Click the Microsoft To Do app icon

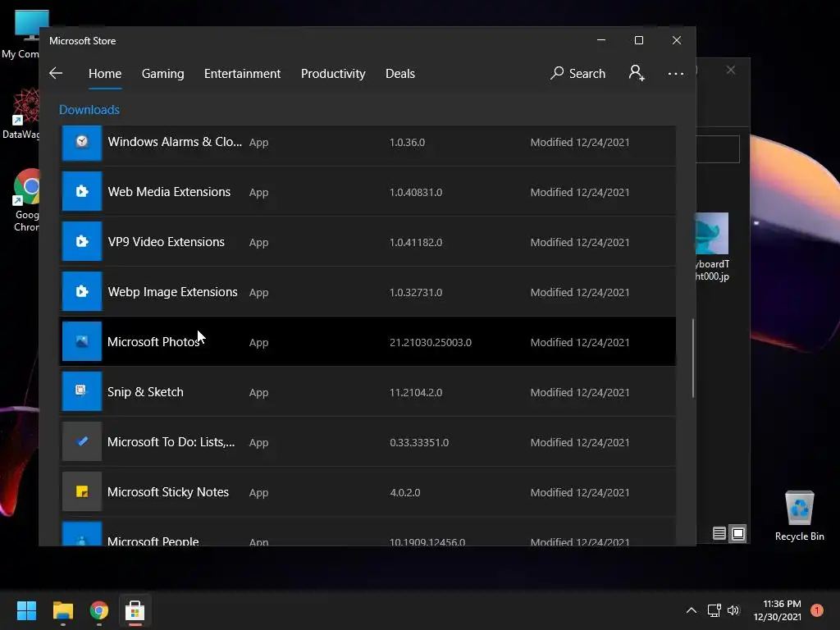tap(82, 441)
